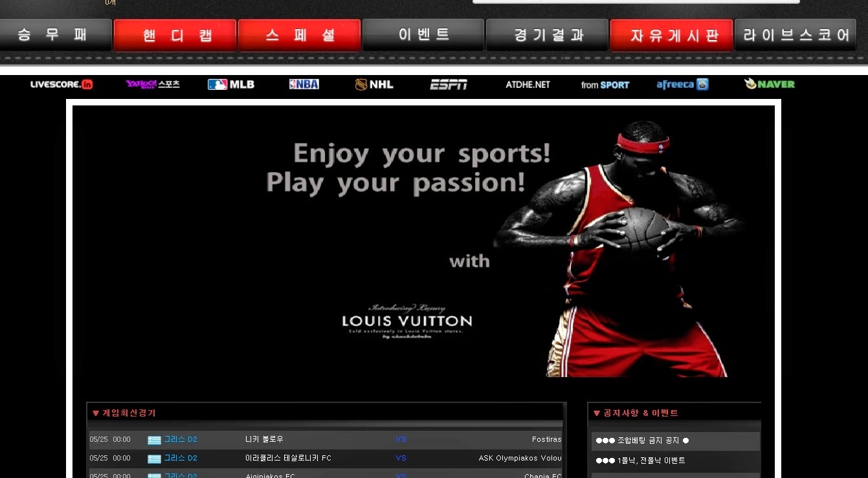Select the red 핸디캡 menu button
Viewport: 868px width, 478px height.
(x=175, y=35)
